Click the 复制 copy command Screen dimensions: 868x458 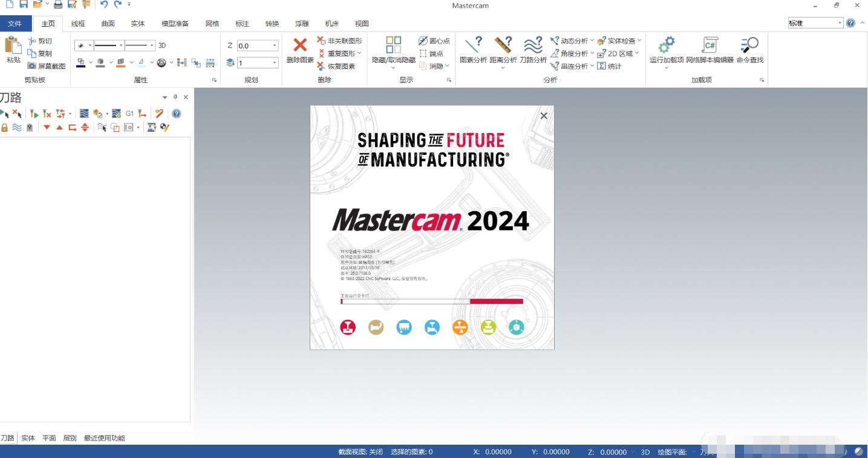(42, 53)
